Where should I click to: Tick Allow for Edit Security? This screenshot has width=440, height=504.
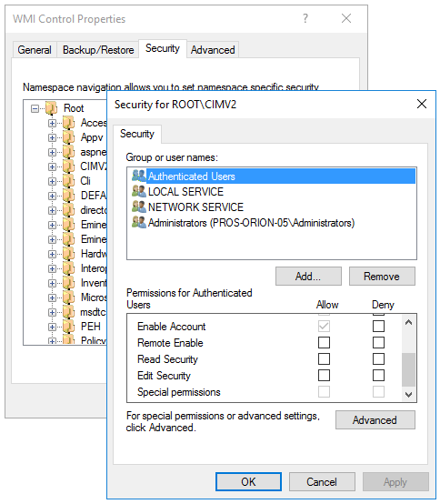[324, 375]
